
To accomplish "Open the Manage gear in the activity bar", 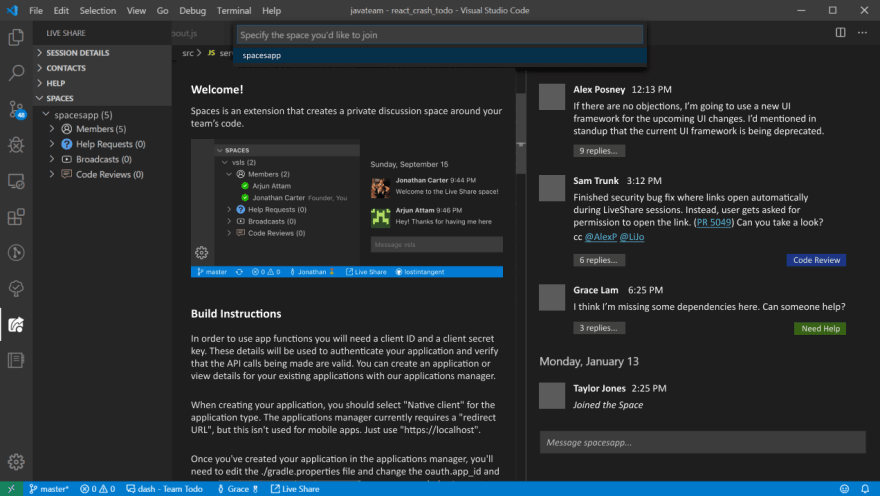I will pos(16,461).
